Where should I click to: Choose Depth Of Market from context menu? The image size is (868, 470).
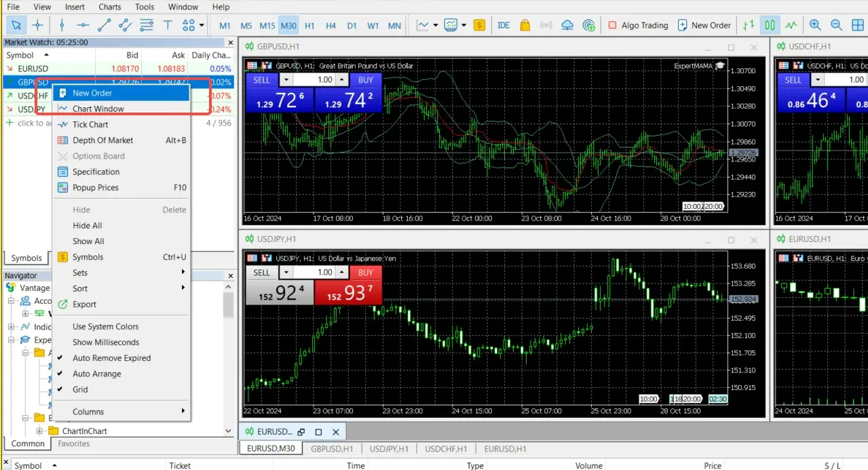click(x=102, y=140)
